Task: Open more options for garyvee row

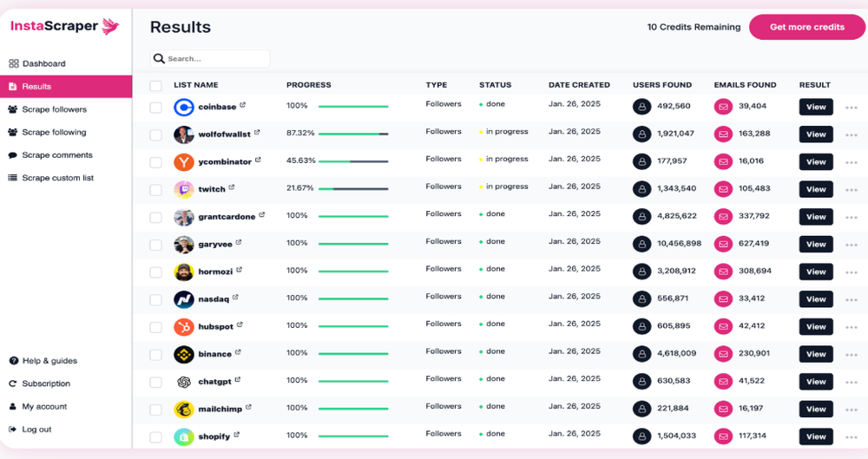Action: coord(852,245)
